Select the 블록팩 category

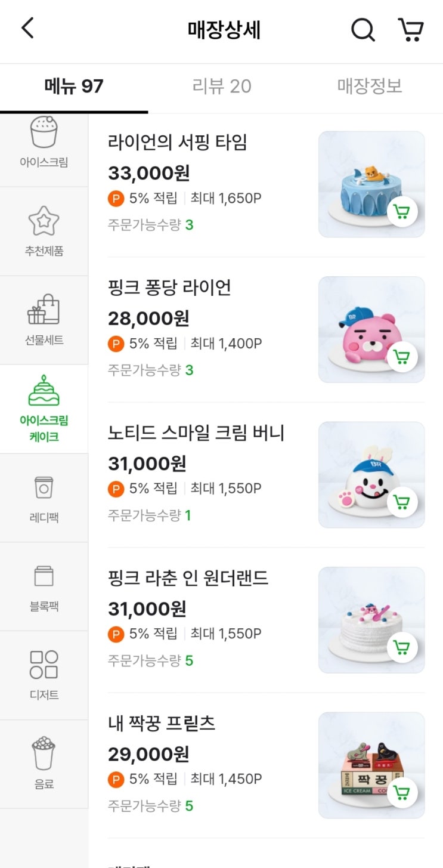[44, 587]
